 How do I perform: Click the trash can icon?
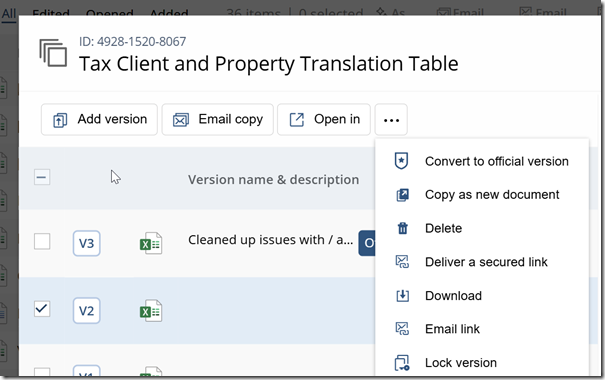402,228
